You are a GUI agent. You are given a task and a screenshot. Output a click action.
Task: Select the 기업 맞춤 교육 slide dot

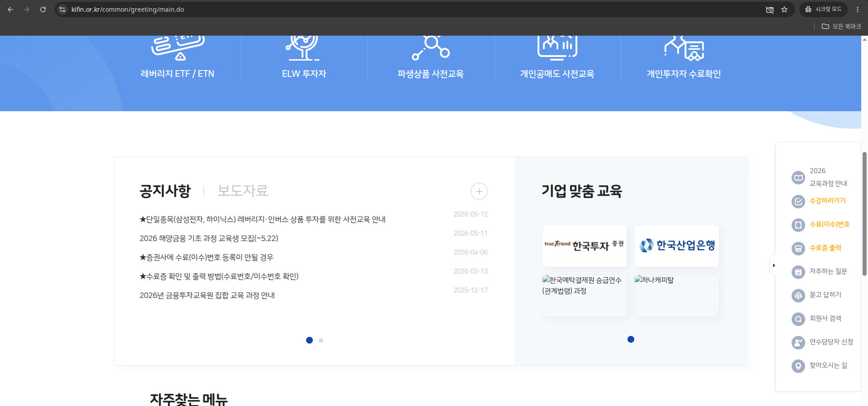631,339
